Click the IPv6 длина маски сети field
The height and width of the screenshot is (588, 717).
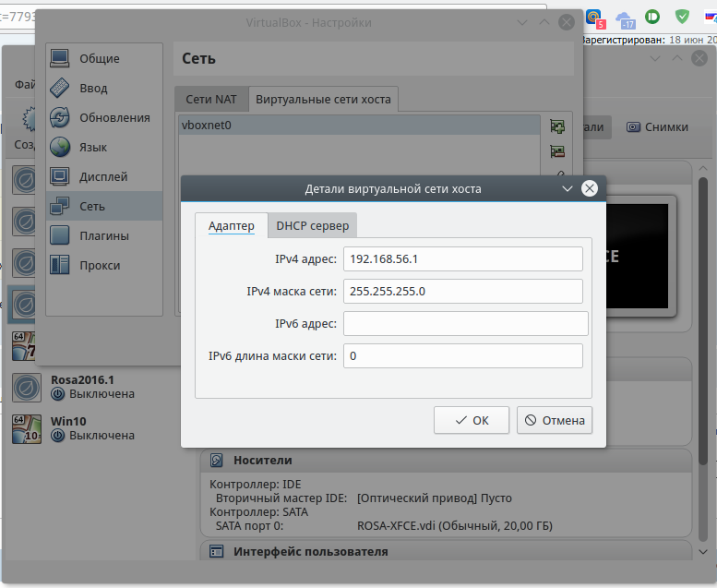(463, 355)
